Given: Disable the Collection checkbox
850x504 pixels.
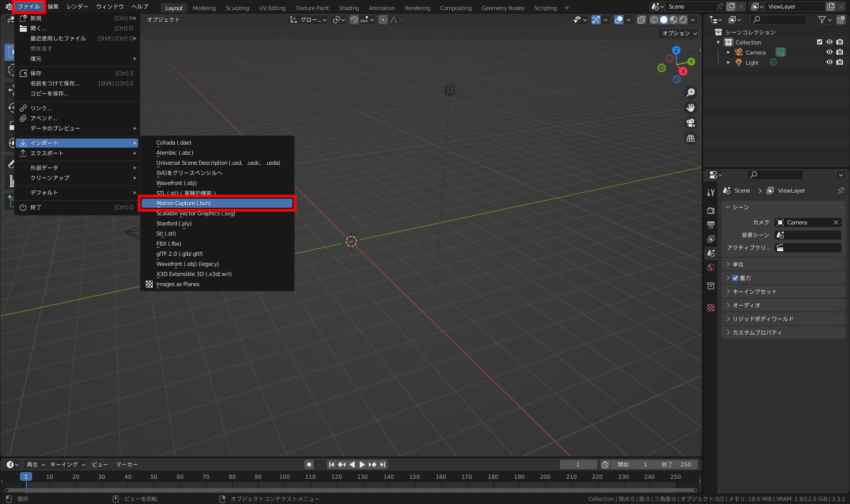Looking at the screenshot, I should (x=820, y=42).
